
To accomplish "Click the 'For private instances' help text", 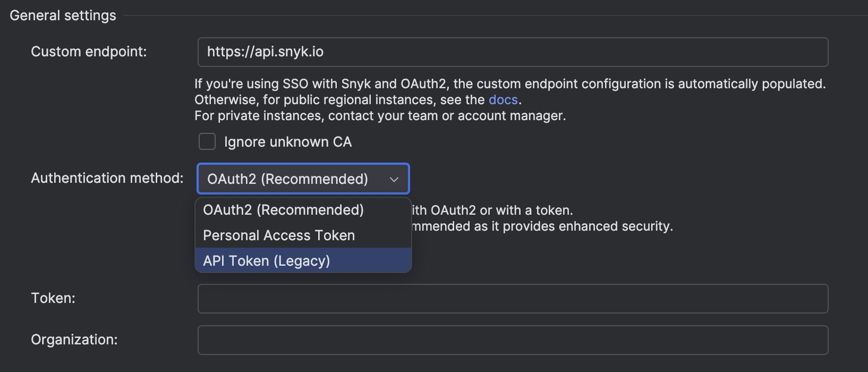I will pos(380,116).
